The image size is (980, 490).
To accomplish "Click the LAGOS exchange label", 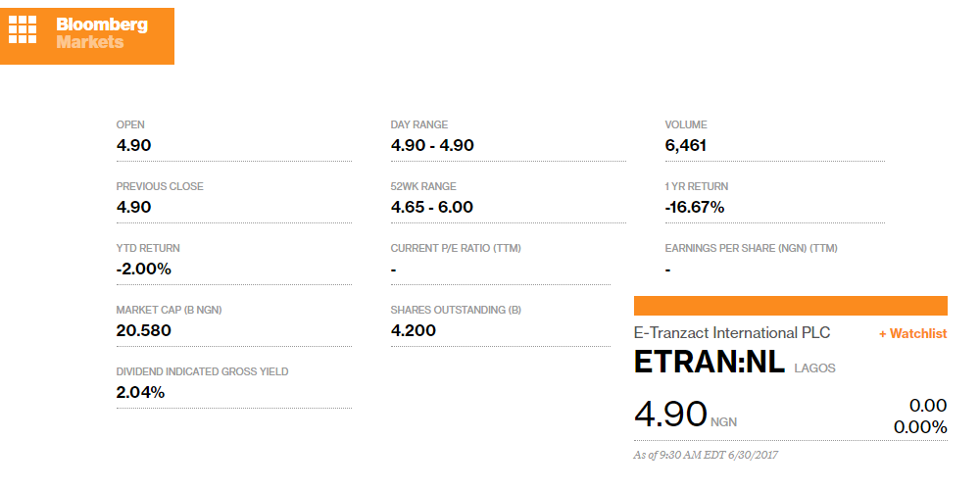I will [x=815, y=368].
